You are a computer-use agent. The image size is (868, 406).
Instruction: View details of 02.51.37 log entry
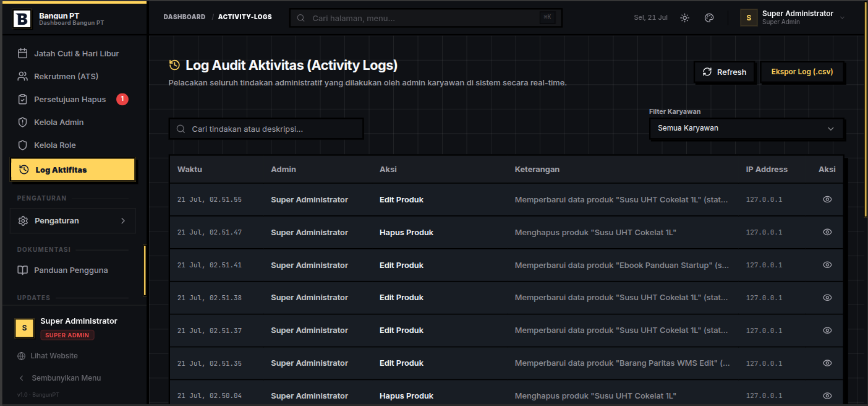pyautogui.click(x=827, y=330)
